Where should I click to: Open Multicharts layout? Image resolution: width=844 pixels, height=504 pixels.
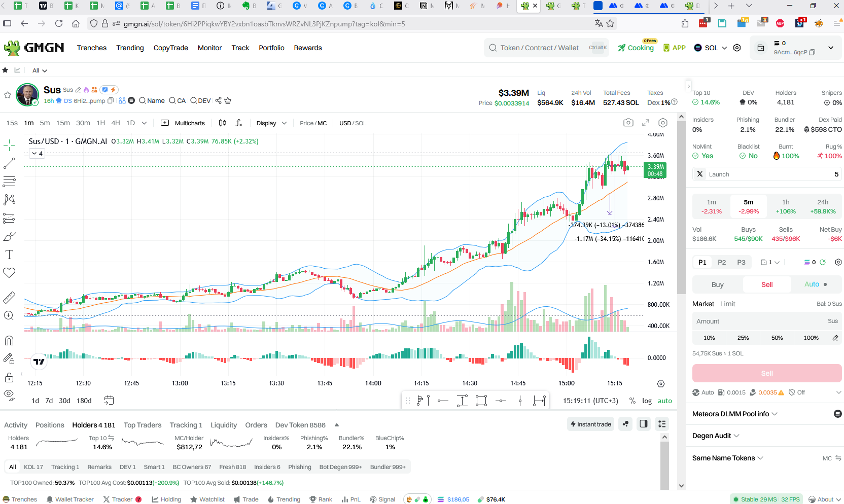[x=183, y=123]
